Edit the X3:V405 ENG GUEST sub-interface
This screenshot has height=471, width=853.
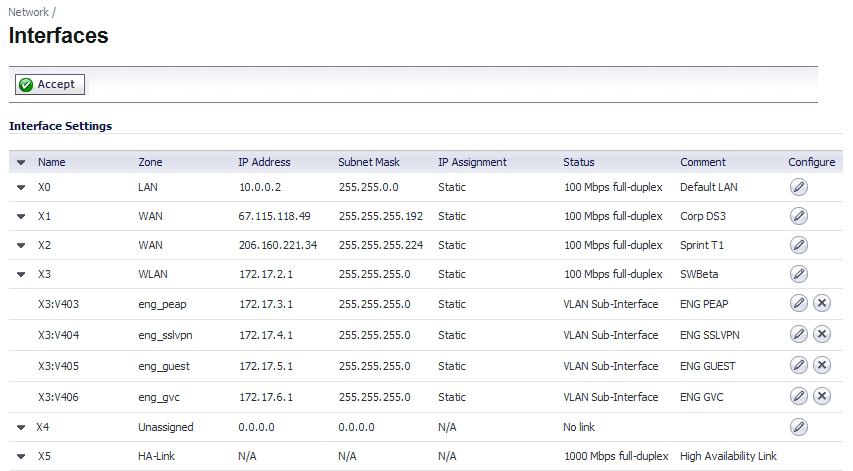point(799,365)
